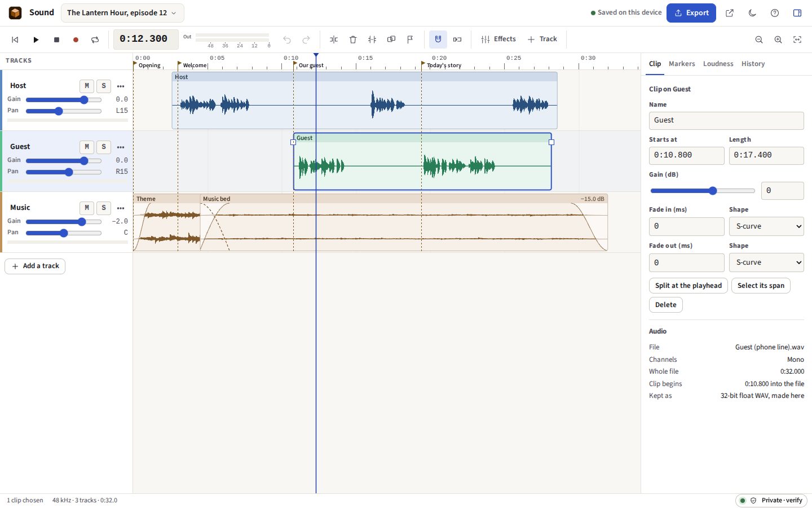Click the Today's story timeline marker
The width and height of the screenshot is (812, 508).
[442, 65]
